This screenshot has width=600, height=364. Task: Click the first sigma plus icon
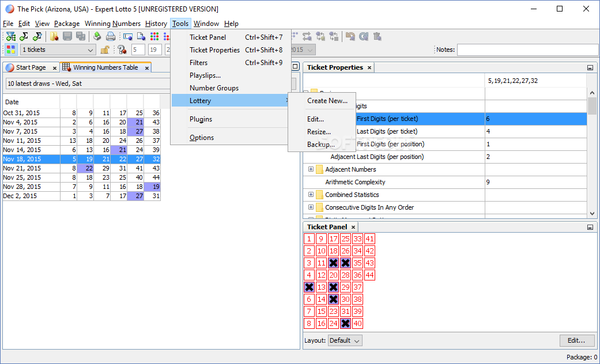(x=24, y=36)
